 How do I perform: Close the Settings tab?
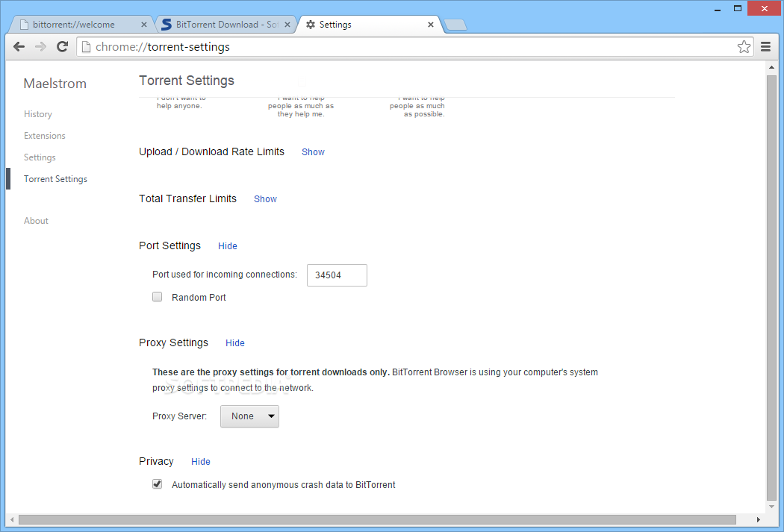click(x=431, y=25)
